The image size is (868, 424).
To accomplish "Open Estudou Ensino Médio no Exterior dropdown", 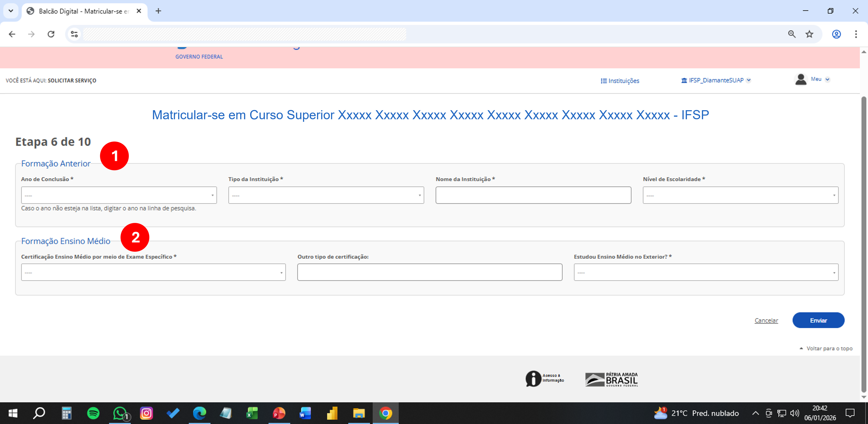I will 706,272.
